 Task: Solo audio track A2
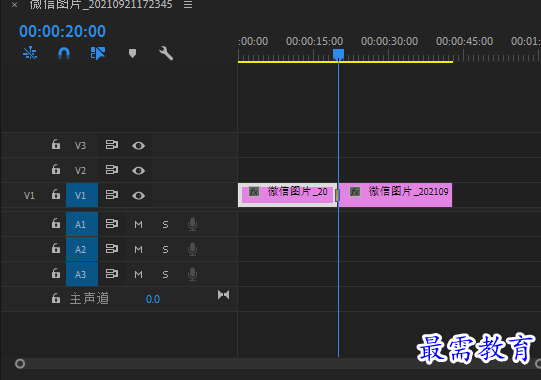pos(165,250)
